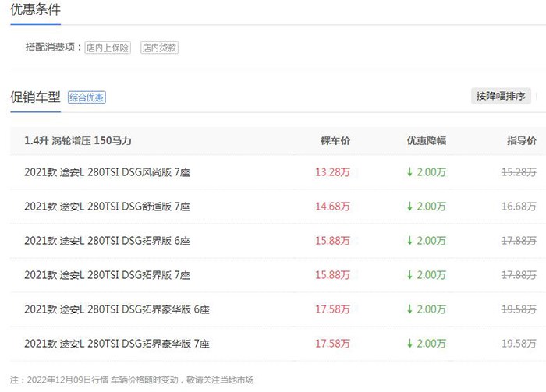Screen dimensions: 546x392
Task: Open 2021款 途安L 280TSI DSG拓界豪华版 7座
Action: coord(117,344)
